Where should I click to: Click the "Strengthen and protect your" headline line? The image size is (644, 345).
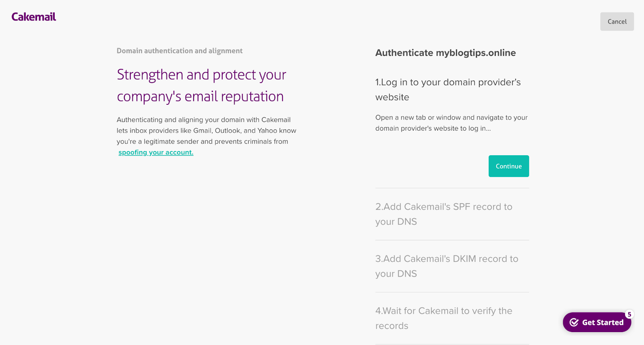click(201, 75)
